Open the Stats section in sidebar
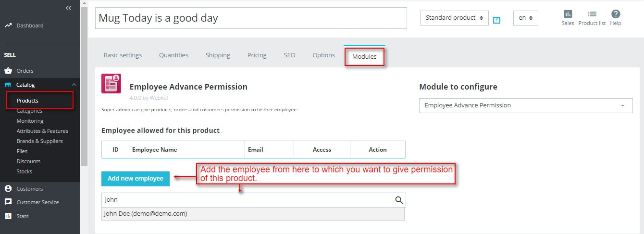 (22, 216)
